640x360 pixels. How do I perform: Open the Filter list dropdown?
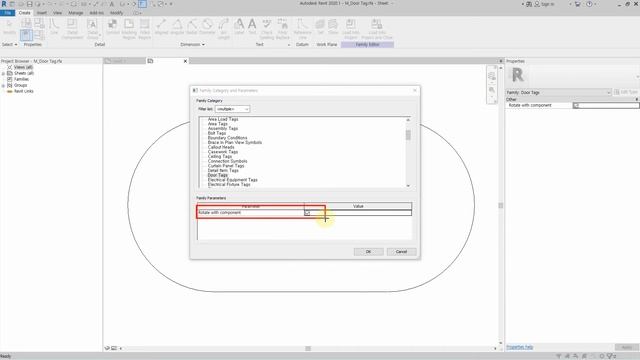click(232, 109)
